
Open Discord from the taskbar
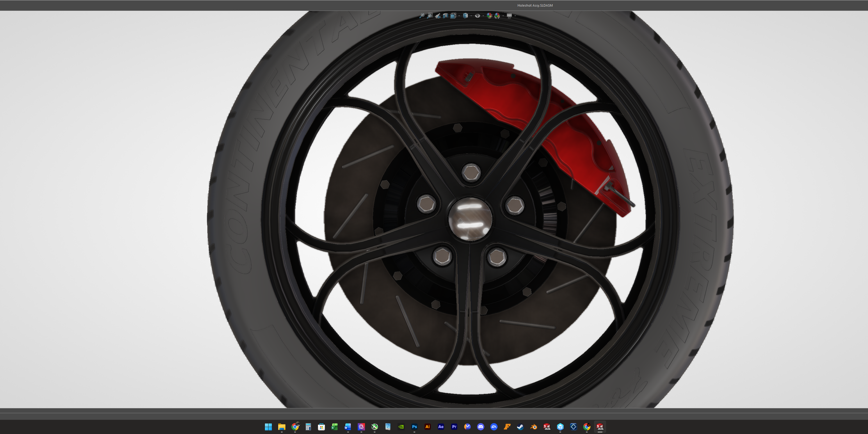point(481,427)
